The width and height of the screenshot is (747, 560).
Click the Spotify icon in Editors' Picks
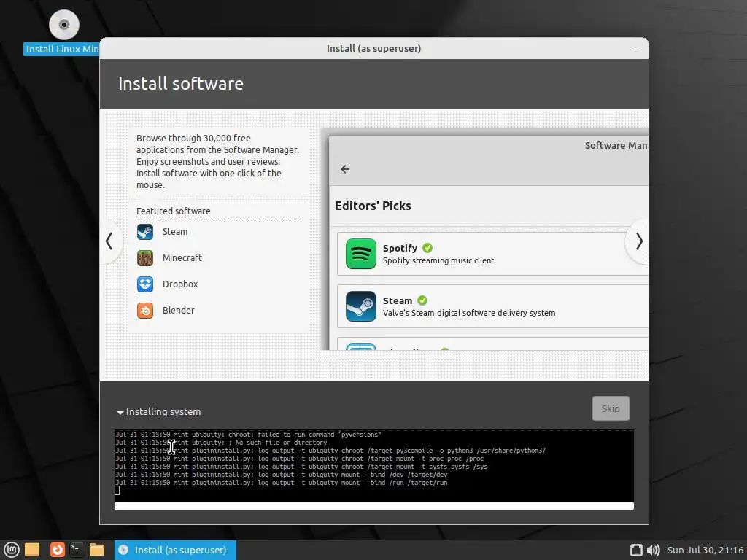pos(360,254)
